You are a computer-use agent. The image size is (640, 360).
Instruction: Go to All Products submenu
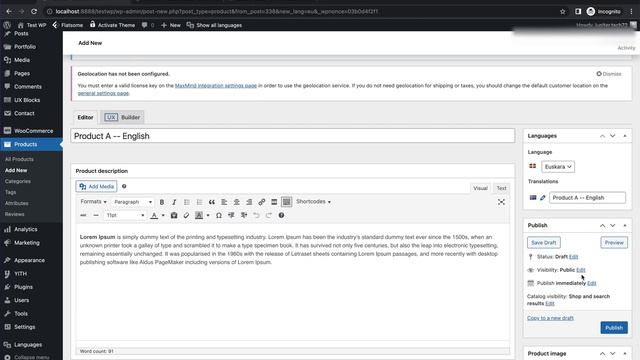pyautogui.click(x=19, y=159)
